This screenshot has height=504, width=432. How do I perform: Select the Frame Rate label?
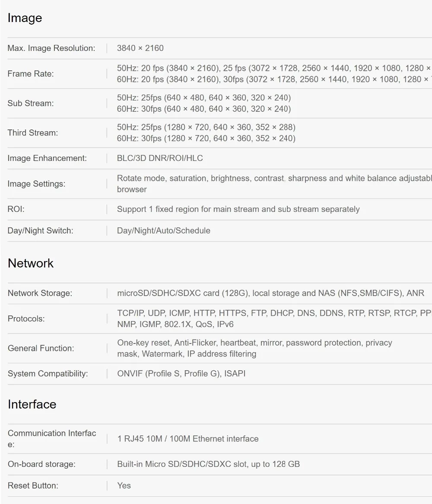point(31,74)
